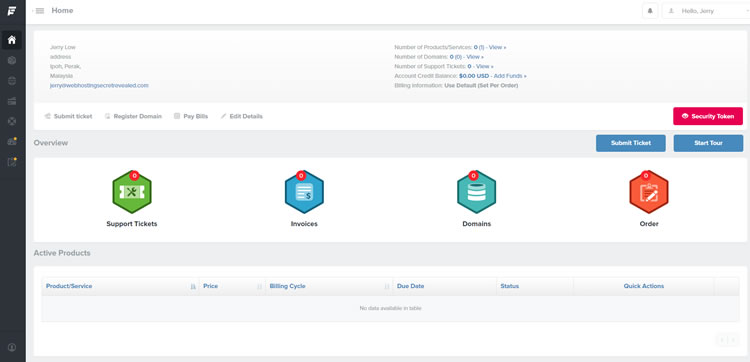Click the Support Tickets hexagon icon
The width and height of the screenshot is (750, 362).
click(x=132, y=192)
